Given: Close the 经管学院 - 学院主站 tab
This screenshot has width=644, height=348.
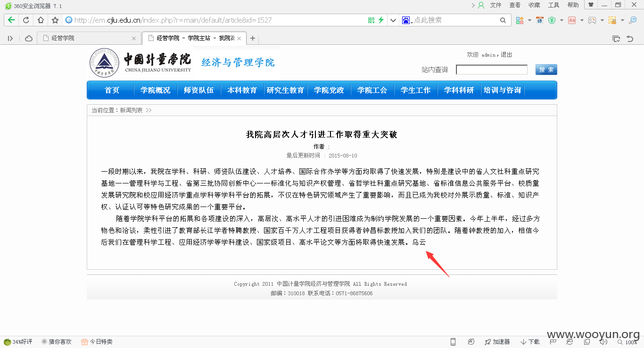Looking at the screenshot, I should 239,38.
